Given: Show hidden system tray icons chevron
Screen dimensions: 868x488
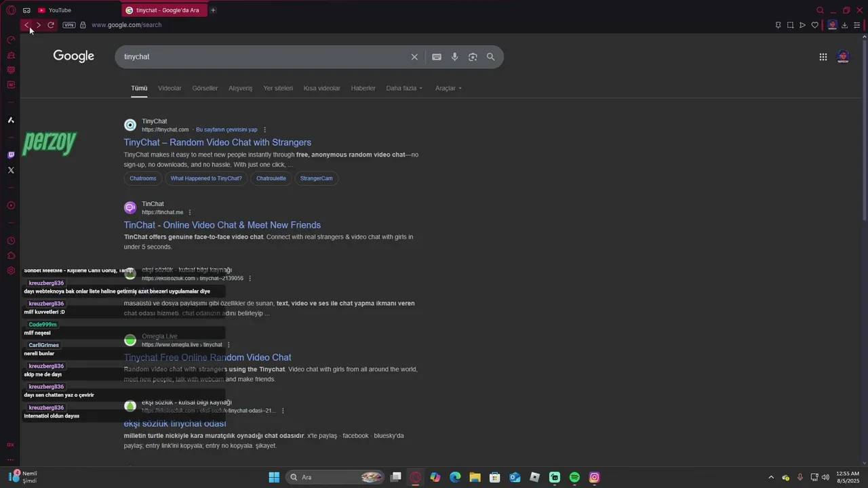Looking at the screenshot, I should (771, 477).
